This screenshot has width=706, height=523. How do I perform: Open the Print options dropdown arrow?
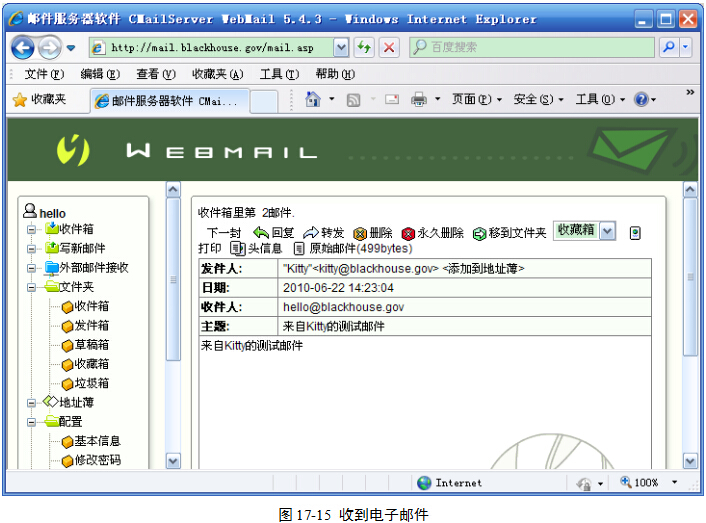click(x=437, y=99)
